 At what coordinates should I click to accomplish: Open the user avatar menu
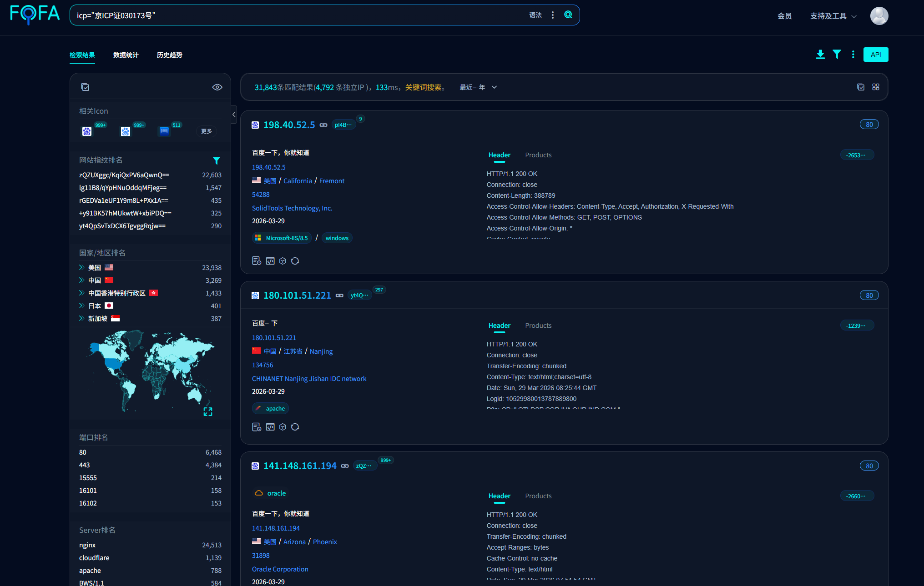879,16
